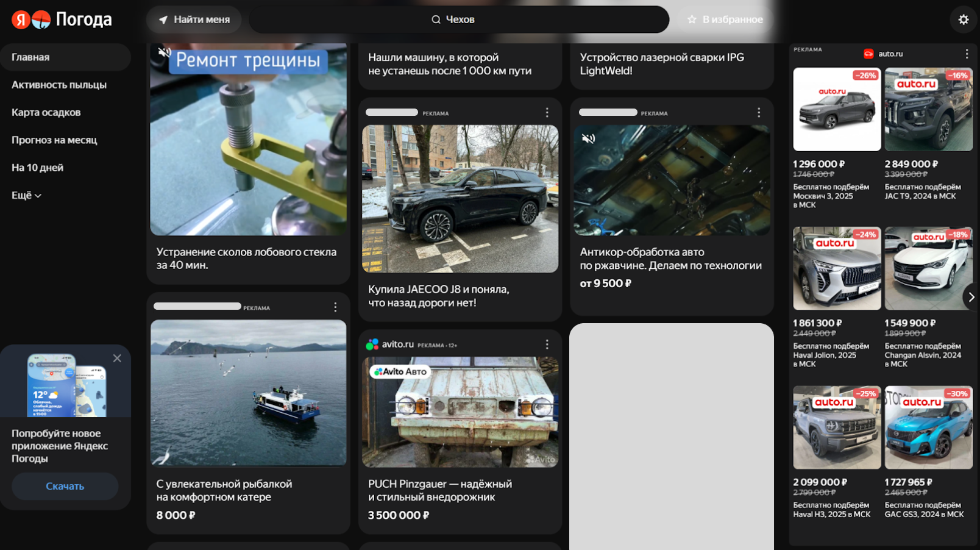Screen dimensions: 980x550
Task: Open the fishing boat ad image
Action: 249,393
